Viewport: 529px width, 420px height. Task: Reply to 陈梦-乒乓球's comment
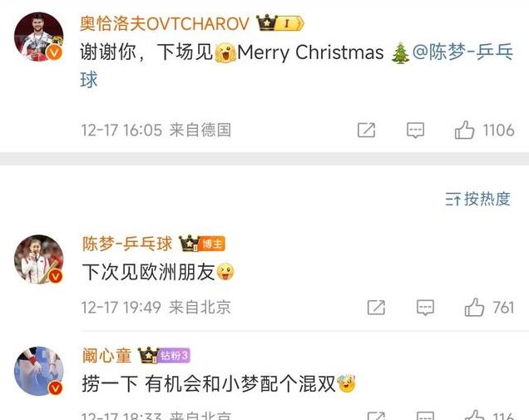pos(425,308)
